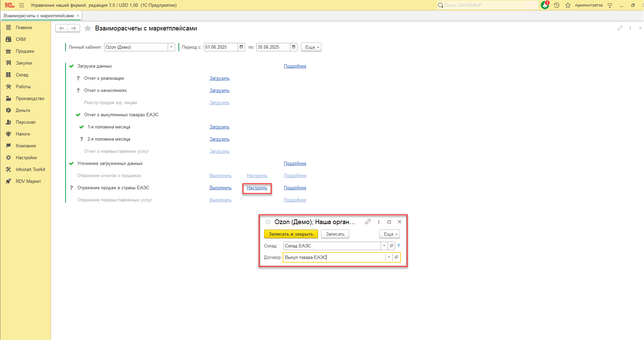The width and height of the screenshot is (644, 340).
Task: Click the global search field
Action: 487,5
